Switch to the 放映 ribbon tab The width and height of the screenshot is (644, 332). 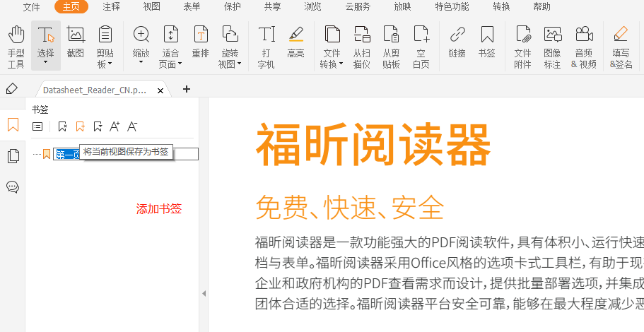coord(402,7)
